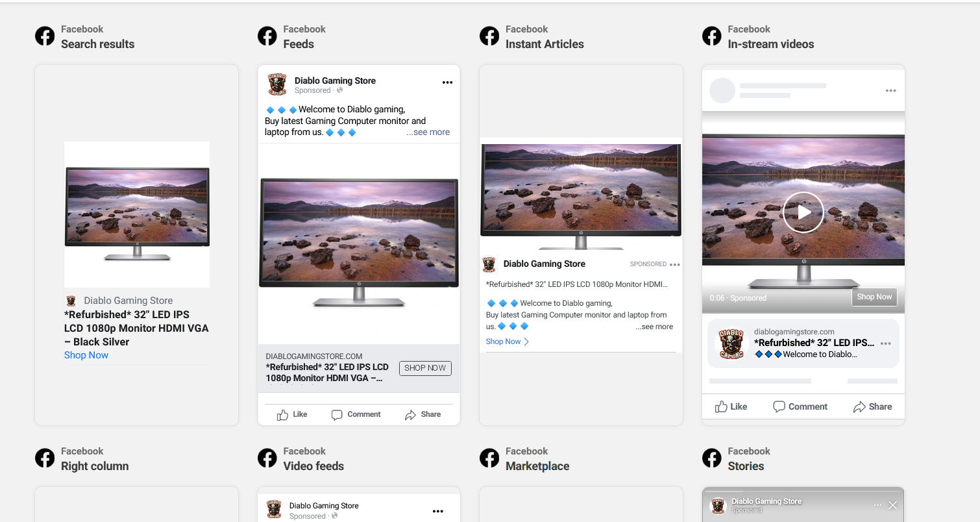The height and width of the screenshot is (522, 980).
Task: Open three-dot menu in In-stream videos header
Action: pyautogui.click(x=890, y=91)
